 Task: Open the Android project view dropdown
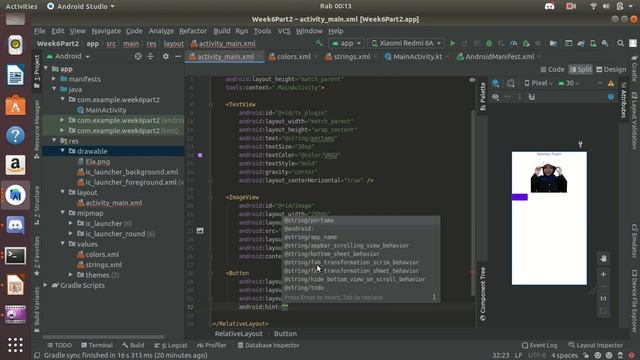(68, 56)
